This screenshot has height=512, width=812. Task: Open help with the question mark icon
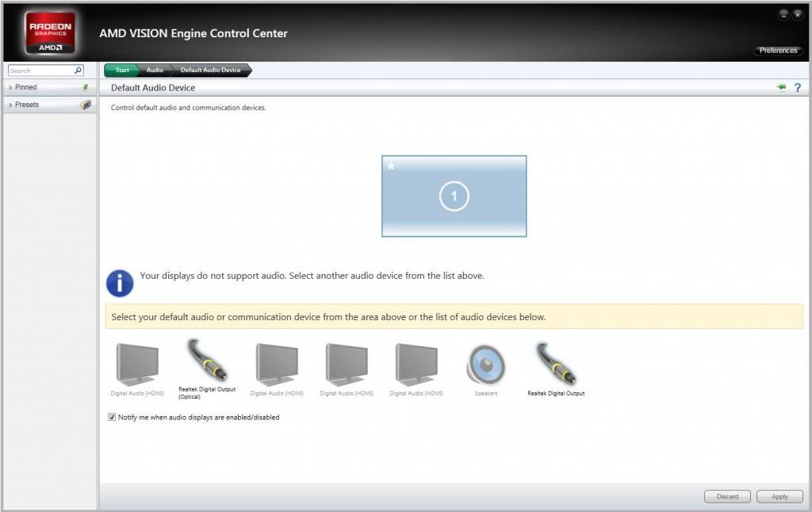[798, 87]
